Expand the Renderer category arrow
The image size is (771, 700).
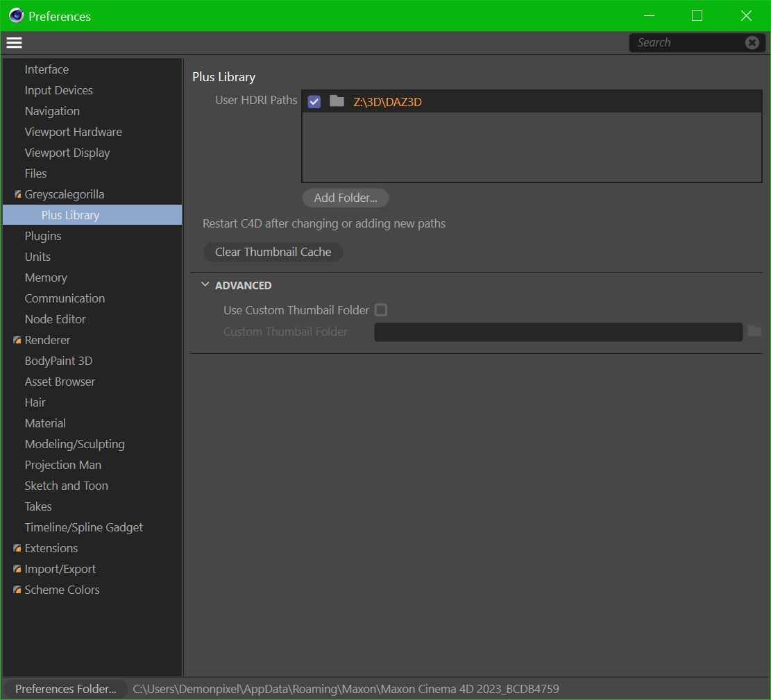pos(17,341)
